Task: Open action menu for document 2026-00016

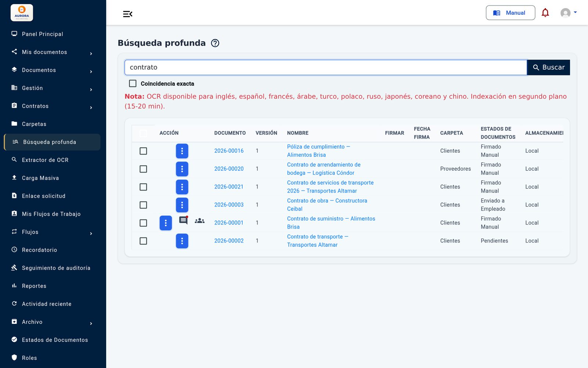Action: click(182, 151)
